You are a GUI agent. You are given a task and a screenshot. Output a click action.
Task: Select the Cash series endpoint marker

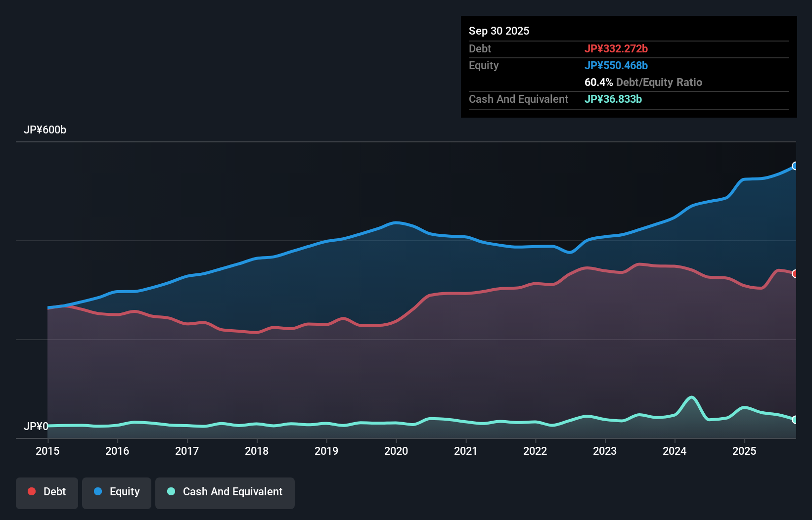point(795,420)
